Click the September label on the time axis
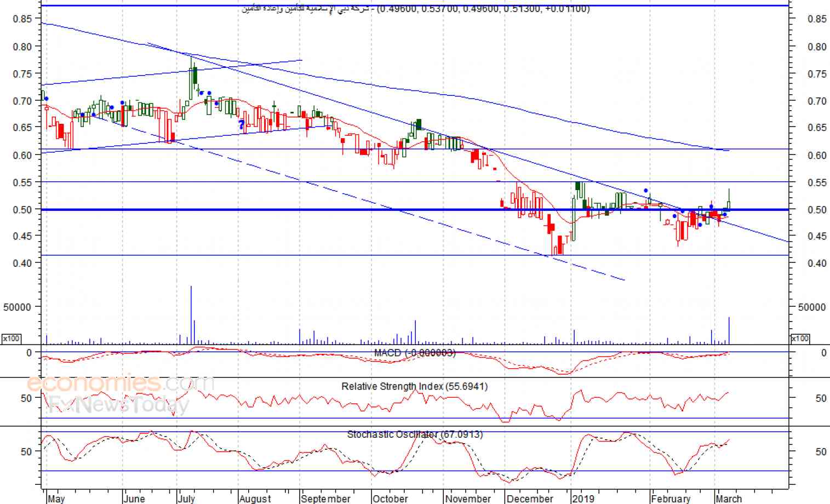Image resolution: width=830 pixels, height=504 pixels. pyautogui.click(x=325, y=499)
